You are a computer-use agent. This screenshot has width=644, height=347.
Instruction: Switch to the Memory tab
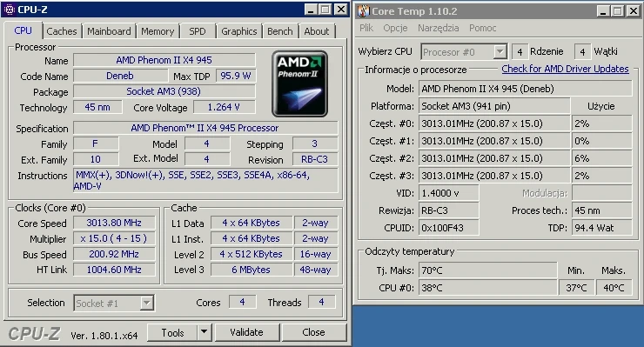158,31
